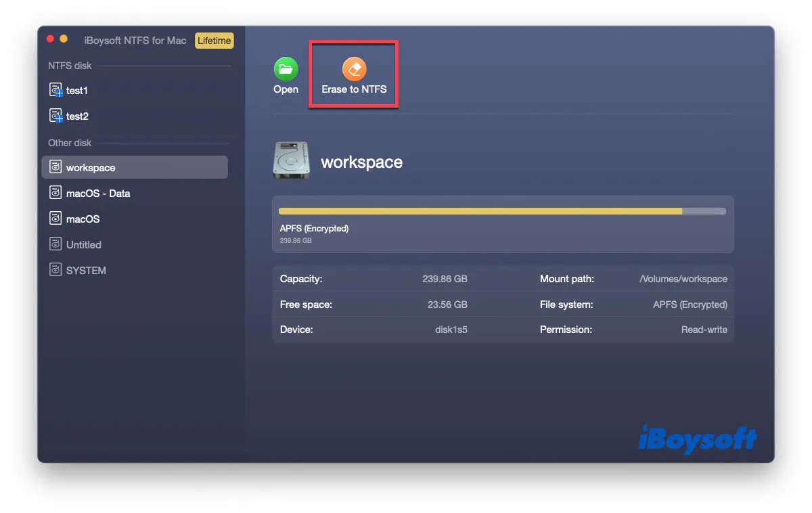Click the yellow disk usage bar
The height and width of the screenshot is (513, 812).
[x=480, y=211]
